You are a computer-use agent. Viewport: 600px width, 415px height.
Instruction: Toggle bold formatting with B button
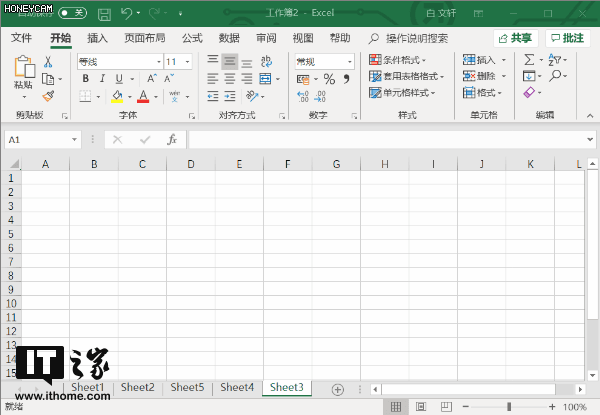click(86, 78)
